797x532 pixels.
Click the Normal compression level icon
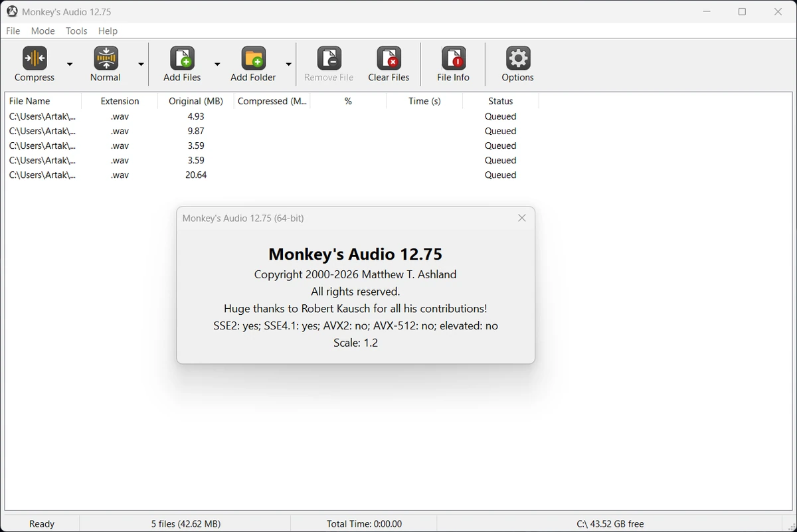pos(106,58)
